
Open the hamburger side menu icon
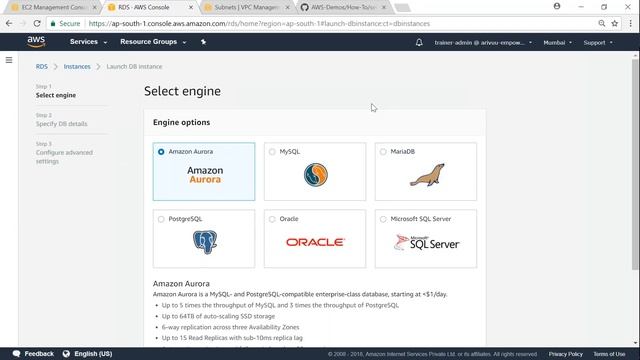[9, 60]
